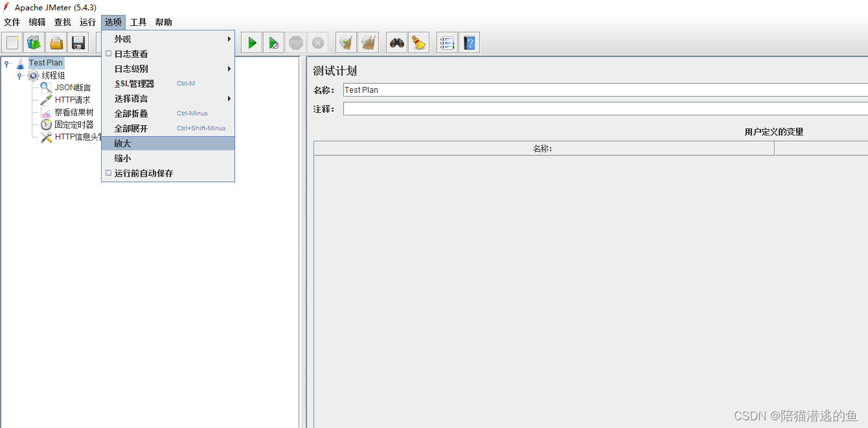The height and width of the screenshot is (428, 868).
Task: Choose 全部展开 menu entry
Action: [168, 128]
